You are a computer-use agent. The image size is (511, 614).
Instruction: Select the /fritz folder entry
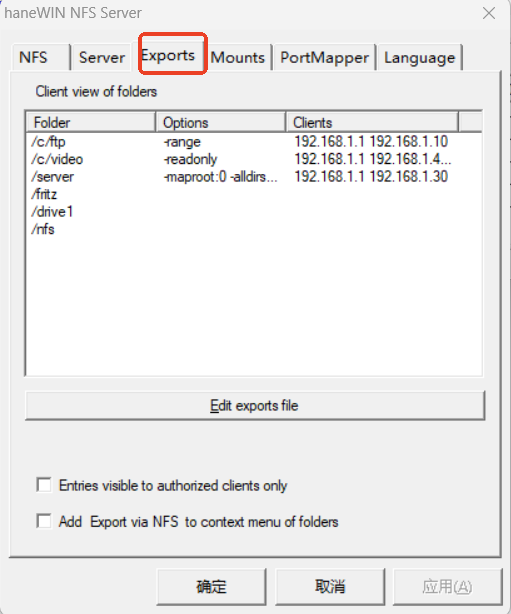[44, 194]
